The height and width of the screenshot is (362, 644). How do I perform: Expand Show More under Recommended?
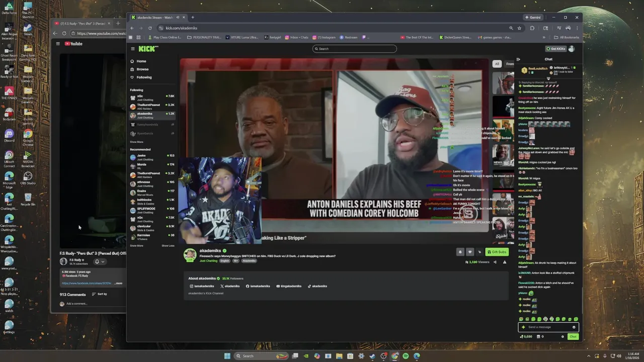click(136, 246)
